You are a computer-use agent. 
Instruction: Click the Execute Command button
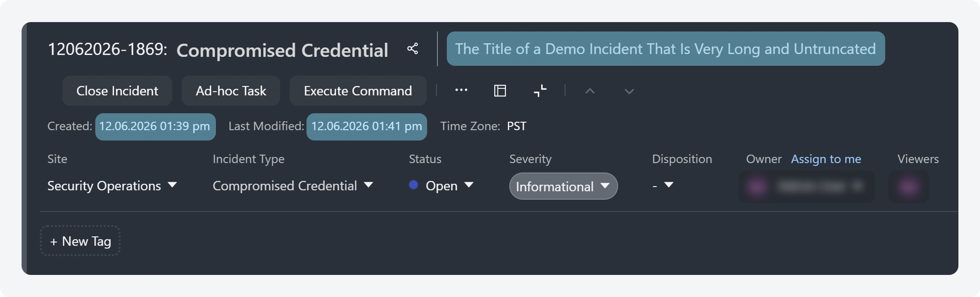pos(358,91)
